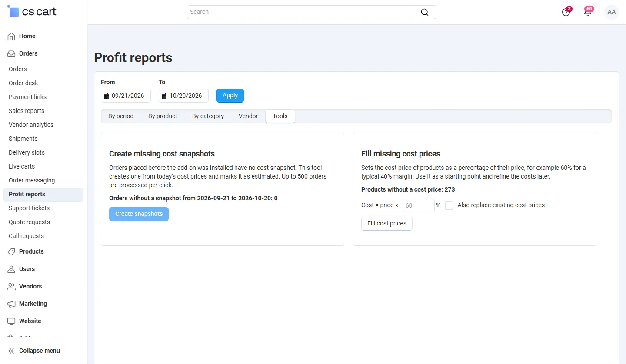Screen dimensions: 626x364
Task: Click the Fill cost prices button
Action: pyautogui.click(x=387, y=224)
